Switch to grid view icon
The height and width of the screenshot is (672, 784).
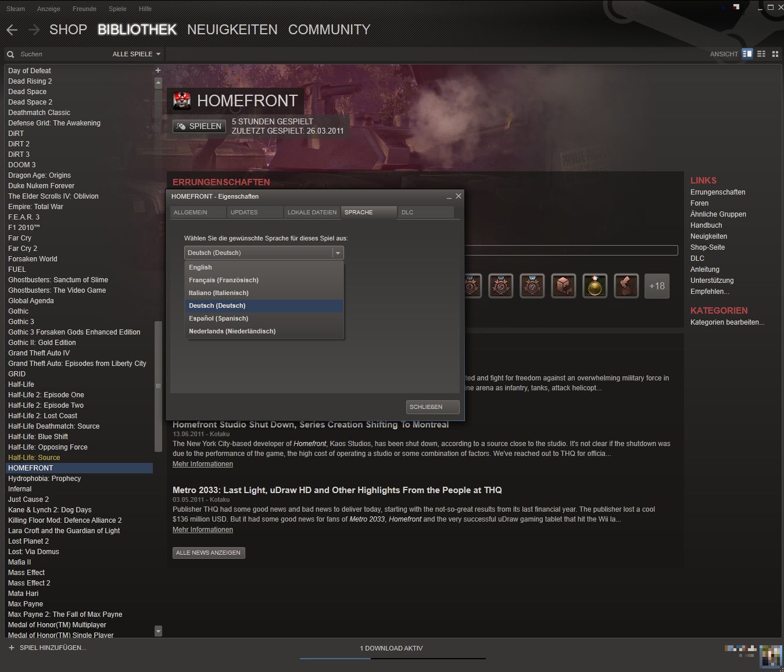(x=775, y=54)
